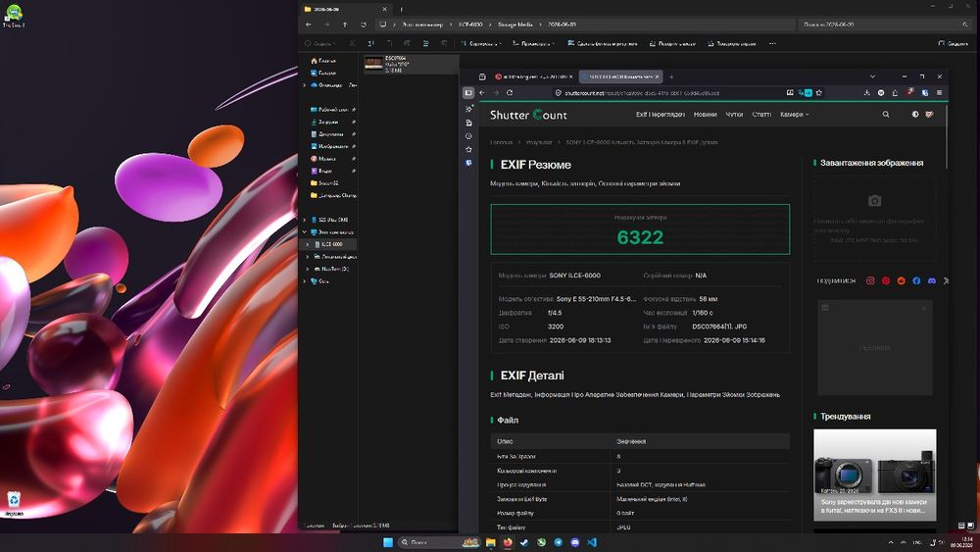980x552 pixels.
Task: Open the browser hamburger menu
Action: click(x=939, y=92)
